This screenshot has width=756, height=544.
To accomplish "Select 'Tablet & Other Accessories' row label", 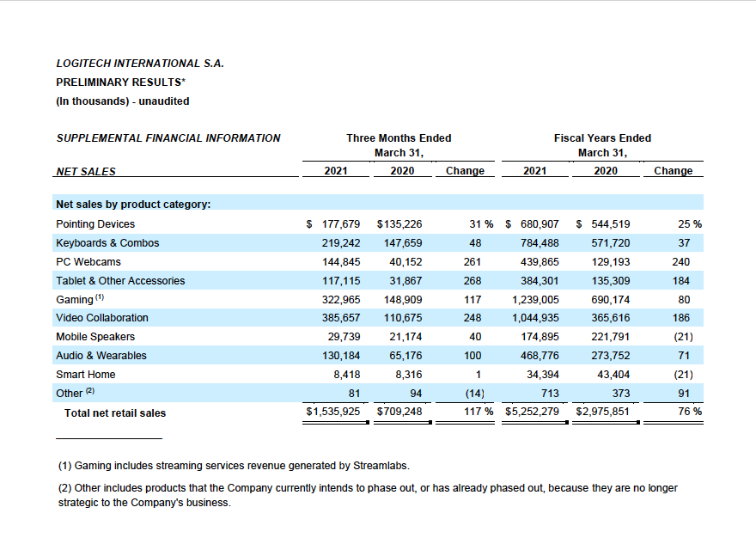I will tap(120, 281).
